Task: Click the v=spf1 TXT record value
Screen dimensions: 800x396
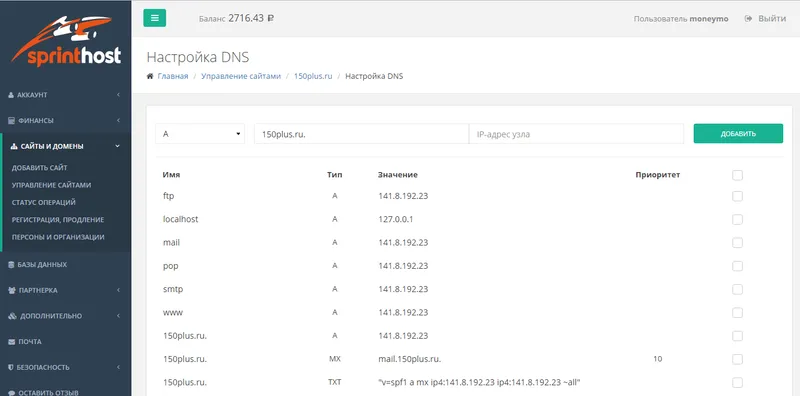Action: pos(480,383)
